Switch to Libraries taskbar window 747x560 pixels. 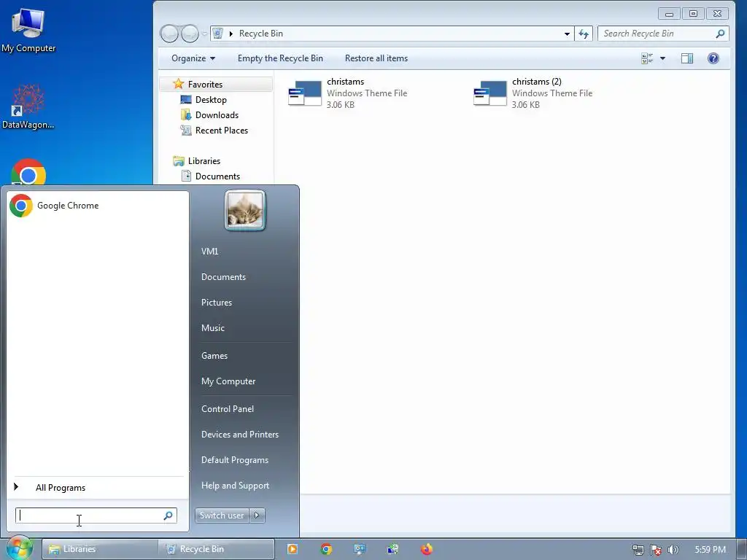point(99,549)
